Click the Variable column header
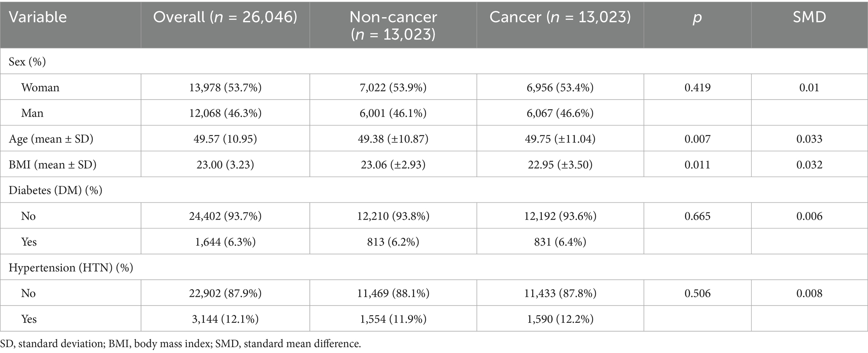The image size is (868, 353). pyautogui.click(x=38, y=17)
